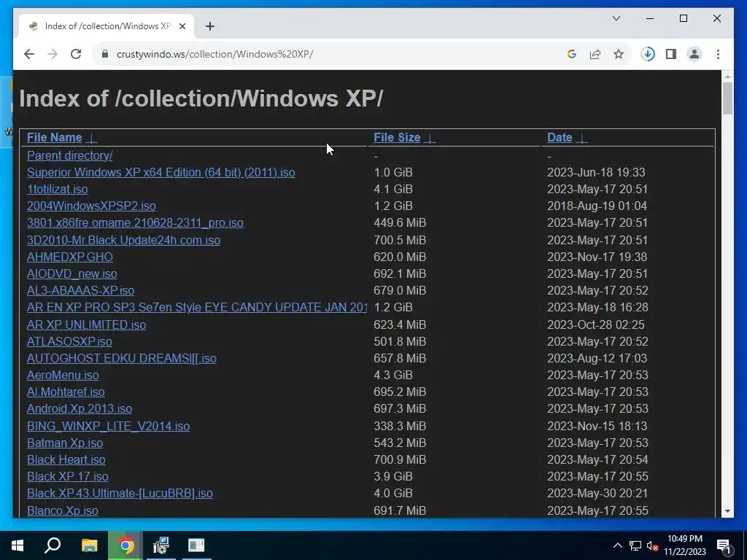
Task: Reload the current page
Action: coord(76,54)
